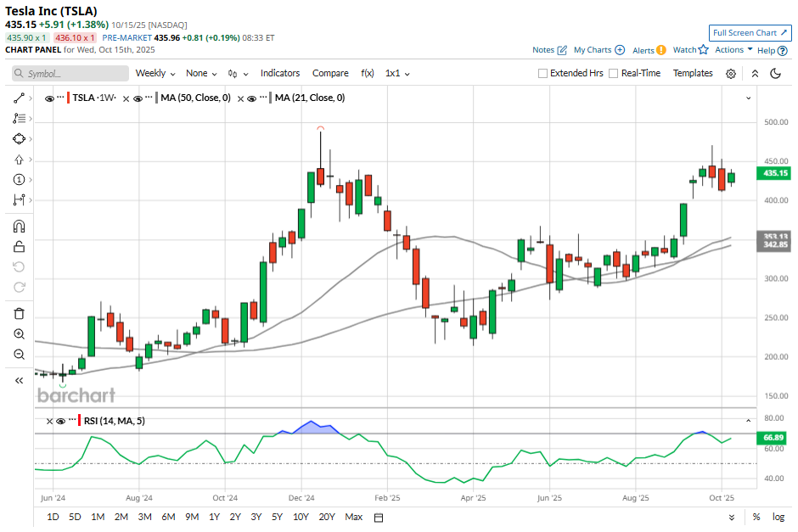Select the numbered label tool
Screen dimensions: 798x532
tap(19, 180)
